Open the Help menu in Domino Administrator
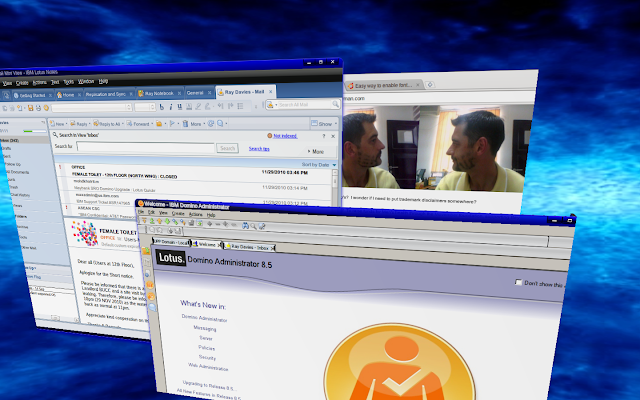Screen dimensions: 640x400 point(211,215)
